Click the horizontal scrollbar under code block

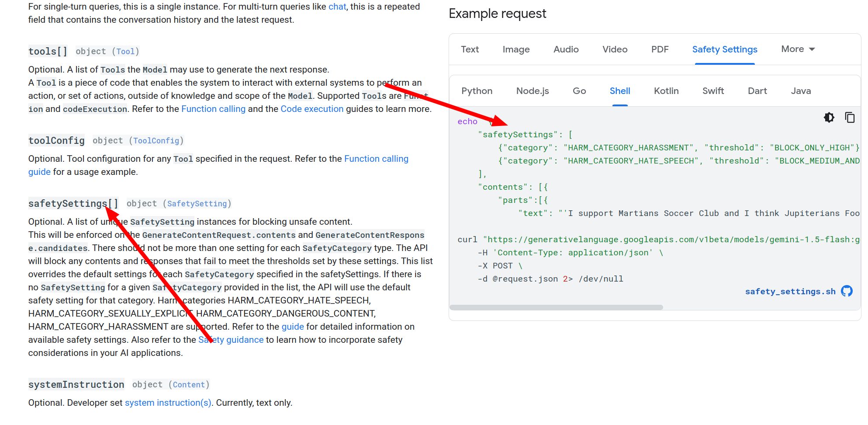point(556,307)
